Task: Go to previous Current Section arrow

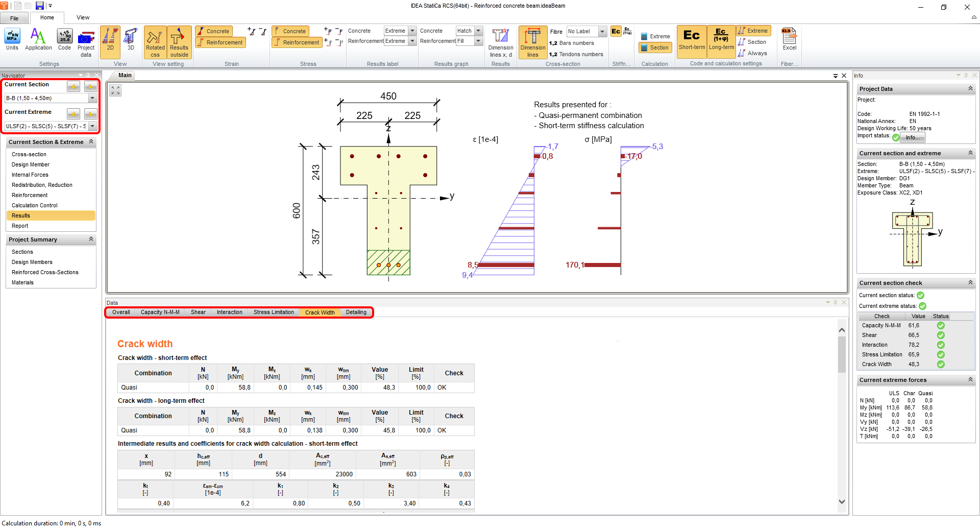Action: click(73, 87)
